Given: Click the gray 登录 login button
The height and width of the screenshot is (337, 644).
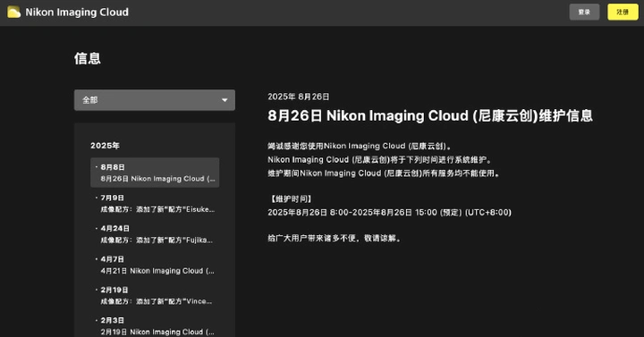Looking at the screenshot, I should [x=584, y=12].
